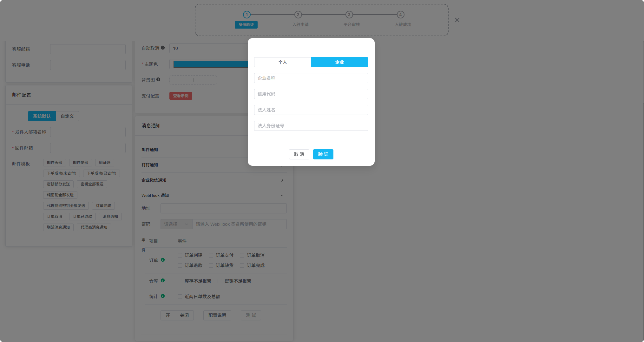Click the 企业名称 input field

(x=311, y=78)
